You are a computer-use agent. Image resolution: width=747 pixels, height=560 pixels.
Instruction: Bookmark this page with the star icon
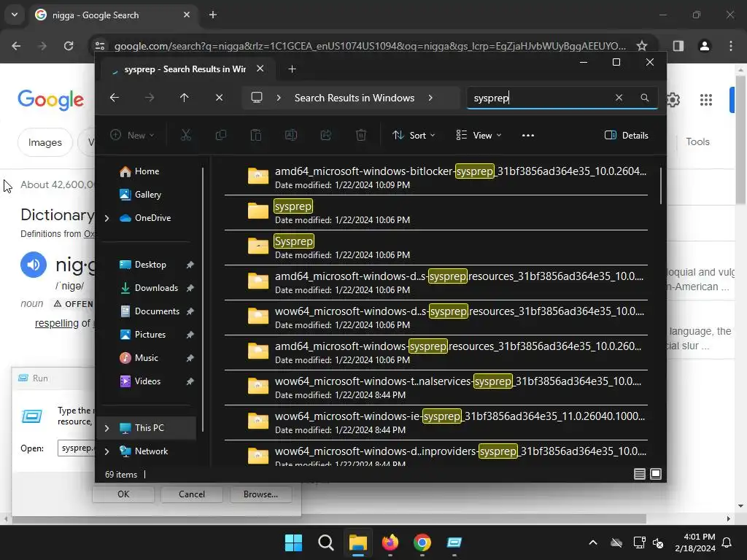tap(642, 46)
